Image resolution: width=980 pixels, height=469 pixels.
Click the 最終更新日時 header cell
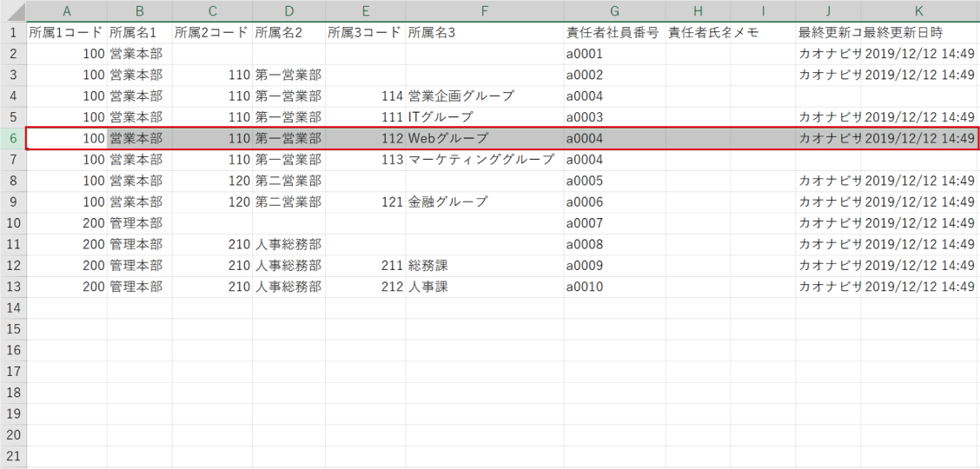pyautogui.click(x=920, y=33)
